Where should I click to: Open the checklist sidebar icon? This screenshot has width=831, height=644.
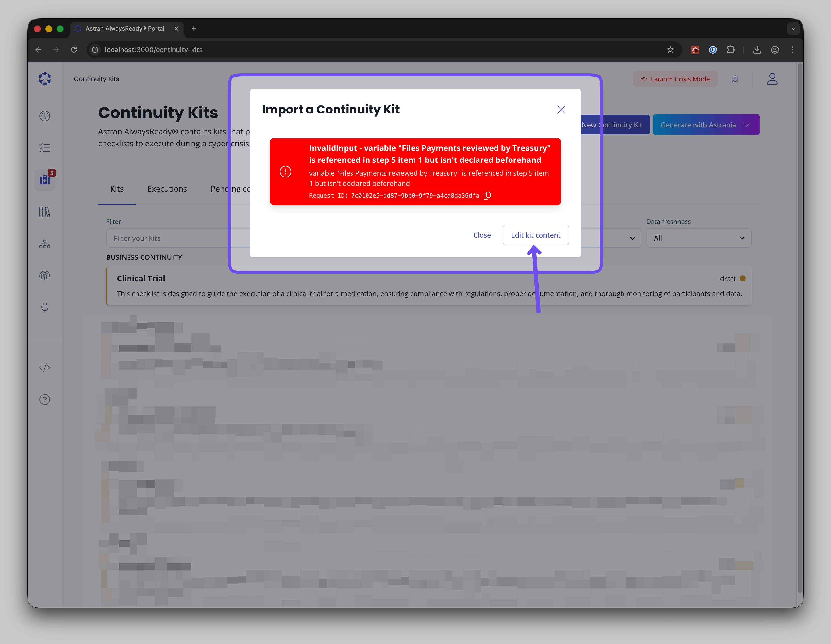(x=45, y=148)
